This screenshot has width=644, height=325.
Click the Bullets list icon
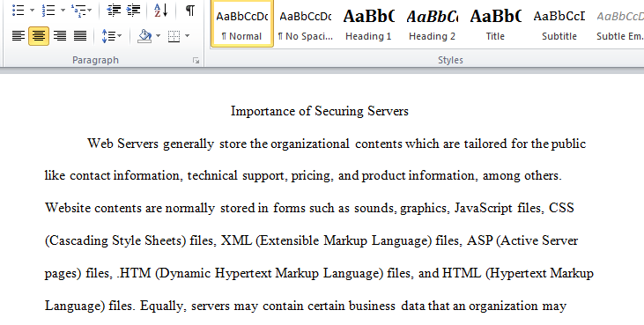[19, 11]
